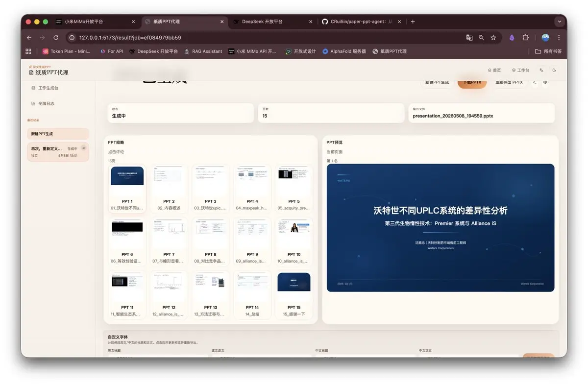Switch to the CRui5in/paper-ppt-agent GitHub tab
Image resolution: width=588 pixels, height=385 pixels.
[x=362, y=22]
